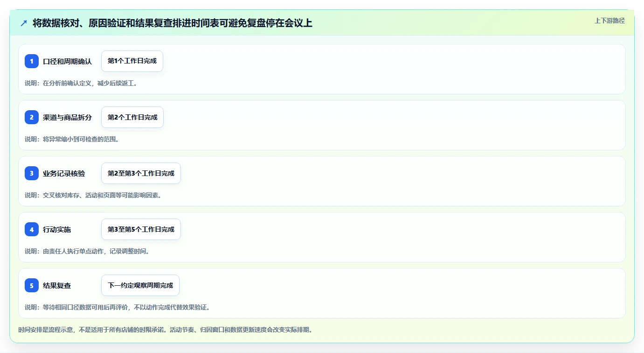Click the step 1 number badge
This screenshot has width=644, height=353.
32,61
